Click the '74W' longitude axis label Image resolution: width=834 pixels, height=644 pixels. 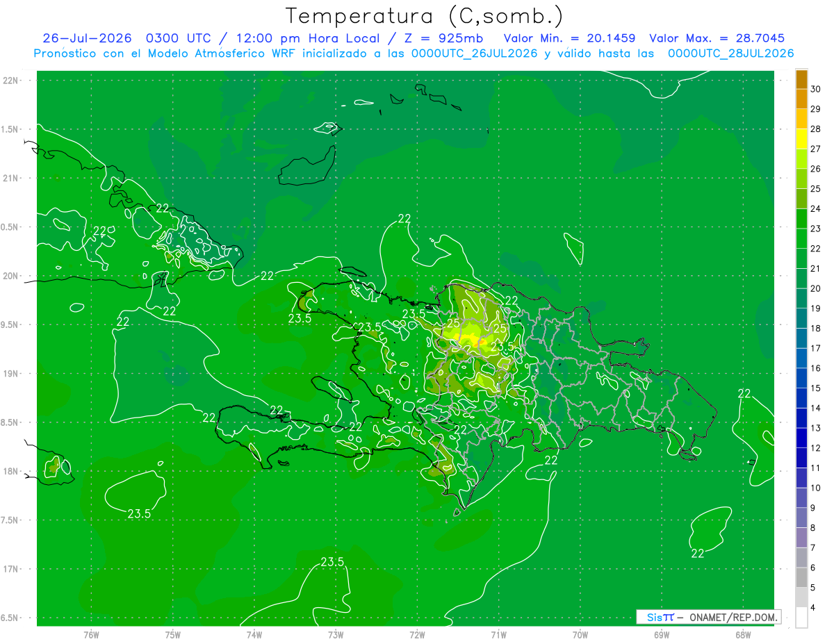click(254, 634)
